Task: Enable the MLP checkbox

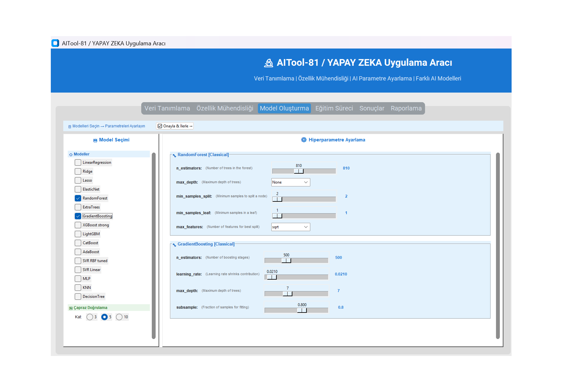Action: click(x=78, y=279)
